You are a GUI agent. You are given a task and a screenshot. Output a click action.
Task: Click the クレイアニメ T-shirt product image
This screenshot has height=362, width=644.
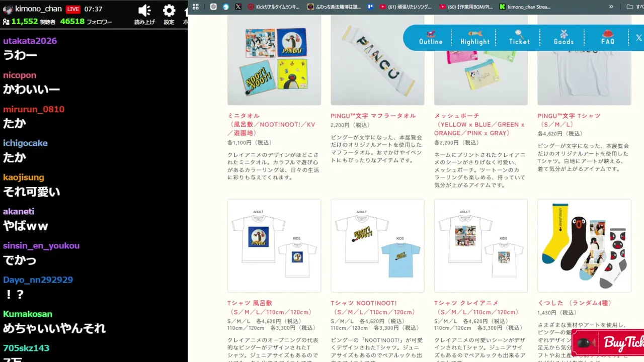(x=481, y=245)
